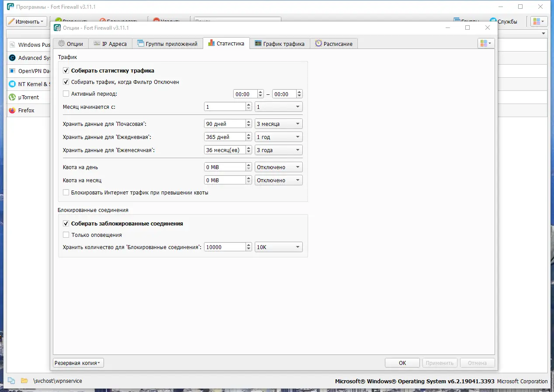
Task: Open daily quota Отключено dropdown
Action: [x=278, y=167]
